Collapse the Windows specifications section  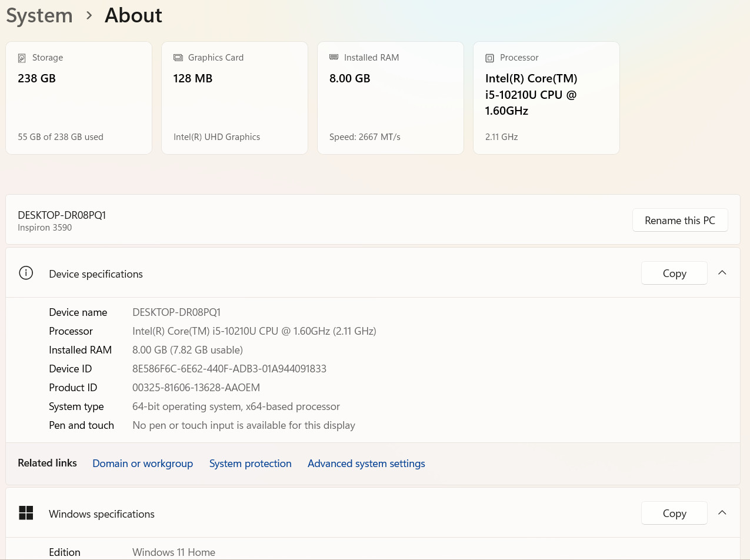coord(722,513)
